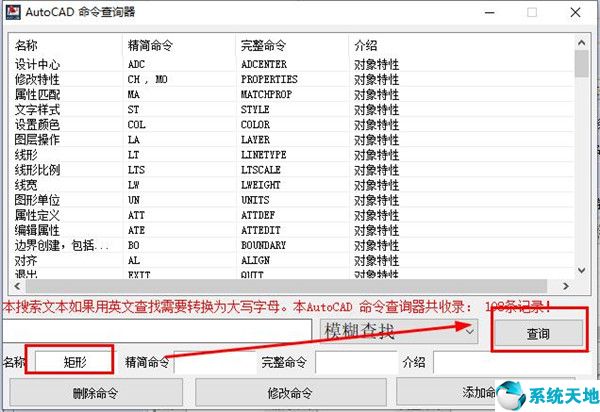Sort by the 完整命令 column header
Viewport: 600px width, 412px height.
(292, 46)
